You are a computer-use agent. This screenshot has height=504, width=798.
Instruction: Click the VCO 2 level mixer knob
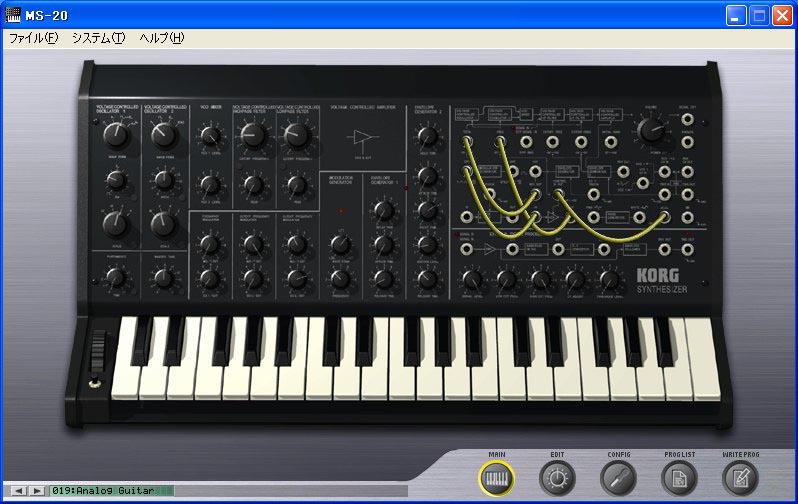tap(210, 185)
